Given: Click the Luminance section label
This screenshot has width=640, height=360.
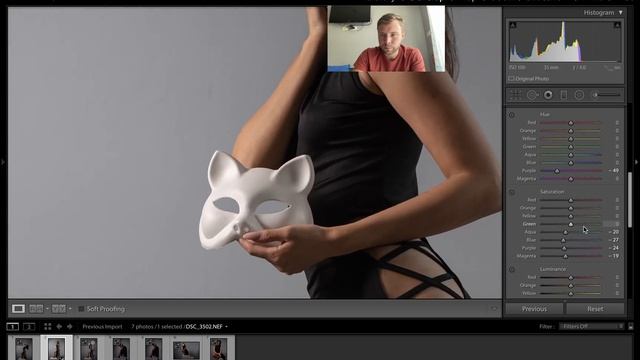Looking at the screenshot, I should (553, 269).
